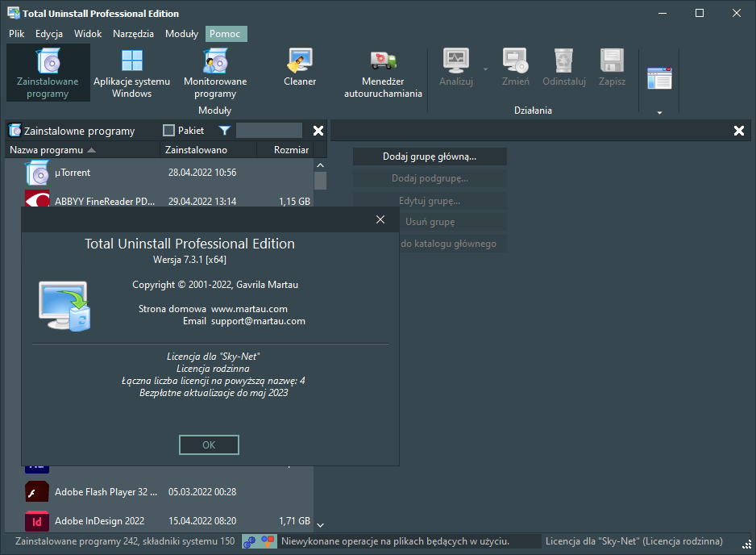Launch the Cleaner tool
The height and width of the screenshot is (555, 756).
click(300, 68)
